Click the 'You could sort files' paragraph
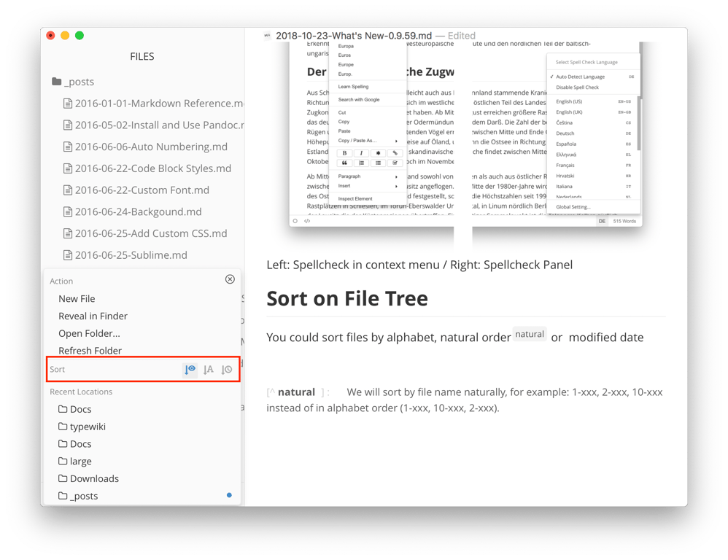 (x=455, y=338)
